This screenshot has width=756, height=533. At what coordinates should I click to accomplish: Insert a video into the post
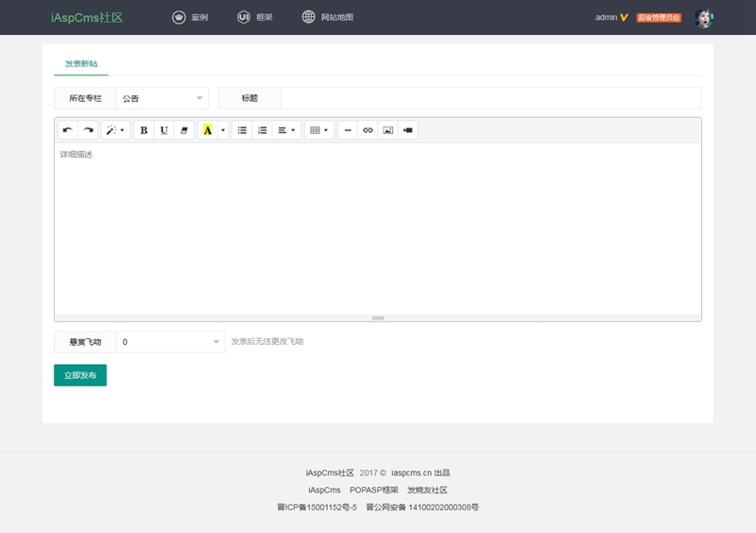coord(408,130)
